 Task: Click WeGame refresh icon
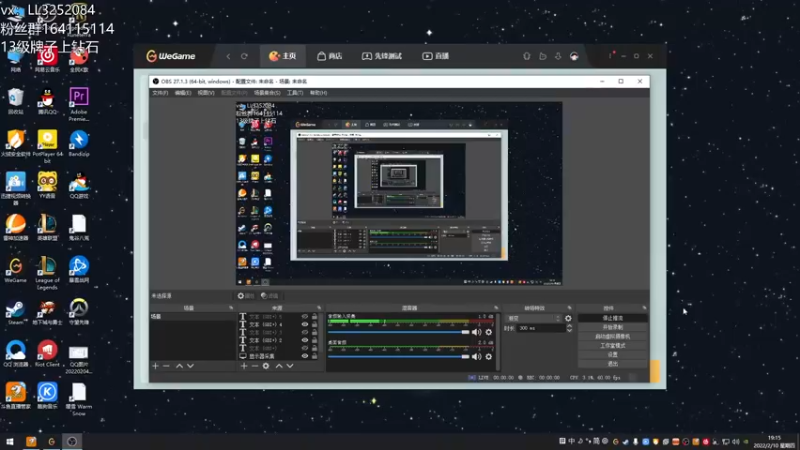244,56
